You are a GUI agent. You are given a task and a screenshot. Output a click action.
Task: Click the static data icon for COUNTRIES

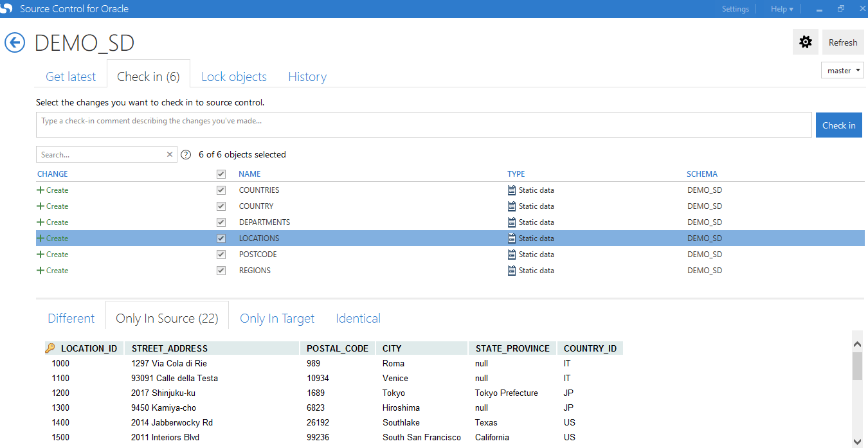click(x=512, y=190)
